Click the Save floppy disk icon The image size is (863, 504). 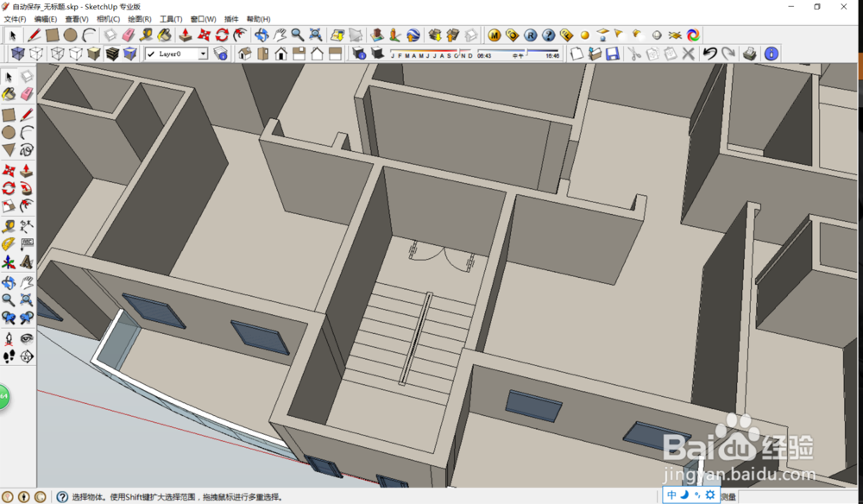click(x=613, y=54)
